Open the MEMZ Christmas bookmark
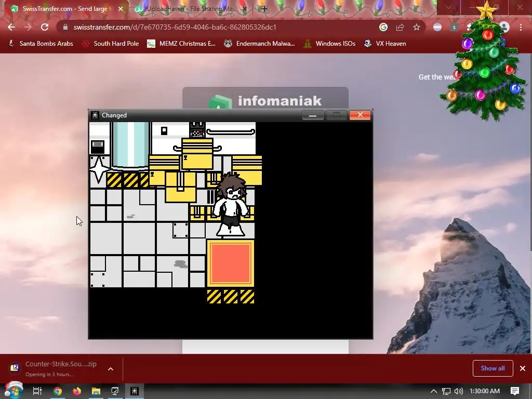The height and width of the screenshot is (399, 532). 181,44
